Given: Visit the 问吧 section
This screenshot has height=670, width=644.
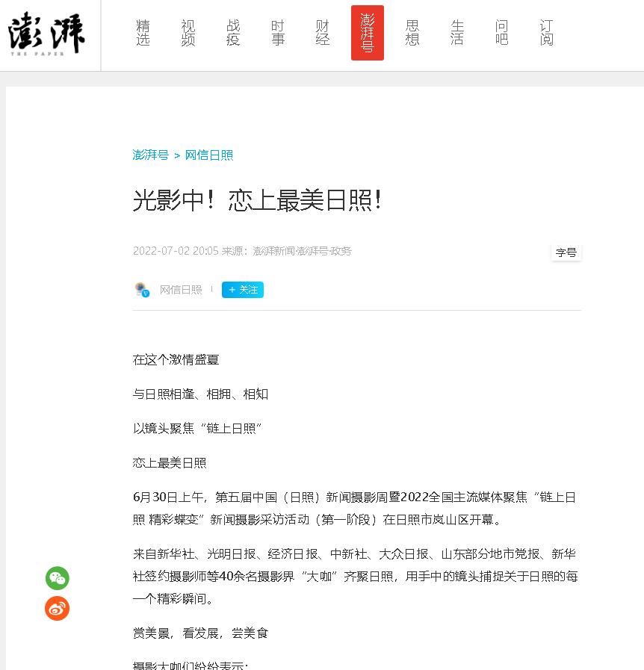Looking at the screenshot, I should pyautogui.click(x=502, y=33).
